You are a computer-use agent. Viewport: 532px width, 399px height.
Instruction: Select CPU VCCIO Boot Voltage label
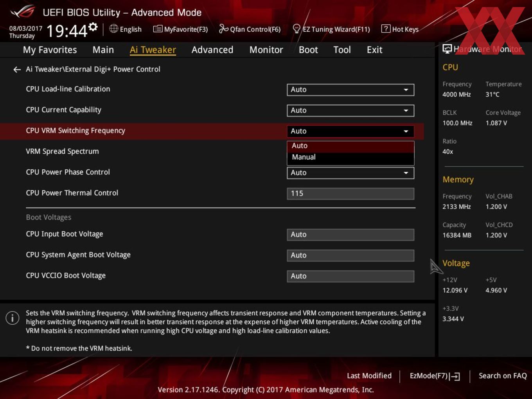(x=66, y=275)
